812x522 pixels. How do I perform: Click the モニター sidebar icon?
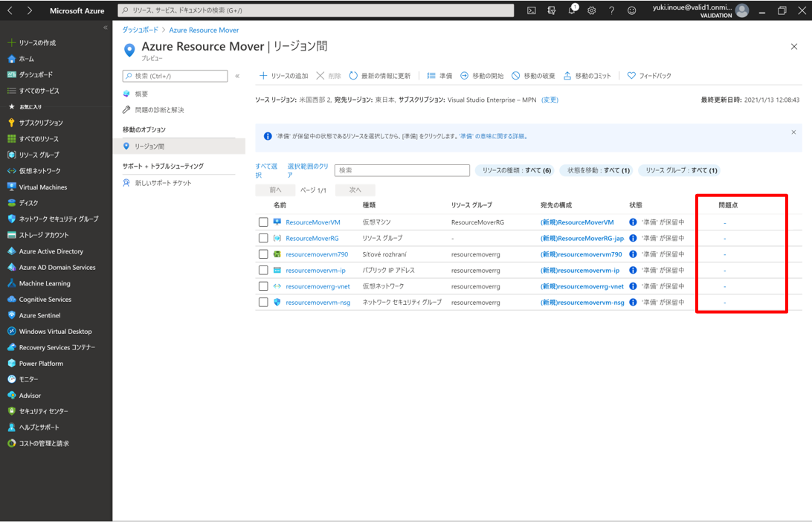click(x=12, y=379)
